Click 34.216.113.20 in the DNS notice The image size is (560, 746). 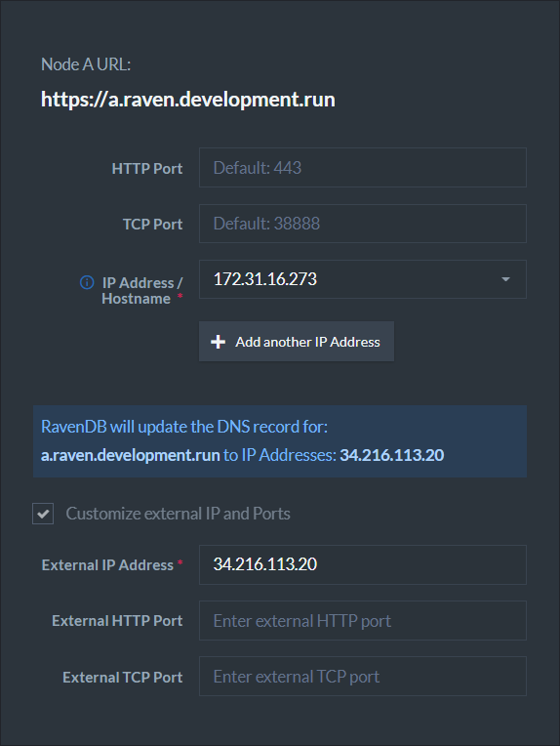[392, 455]
